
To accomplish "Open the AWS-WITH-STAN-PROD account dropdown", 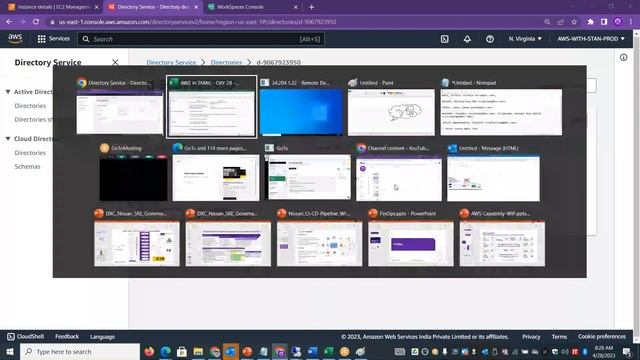I will click(x=591, y=39).
